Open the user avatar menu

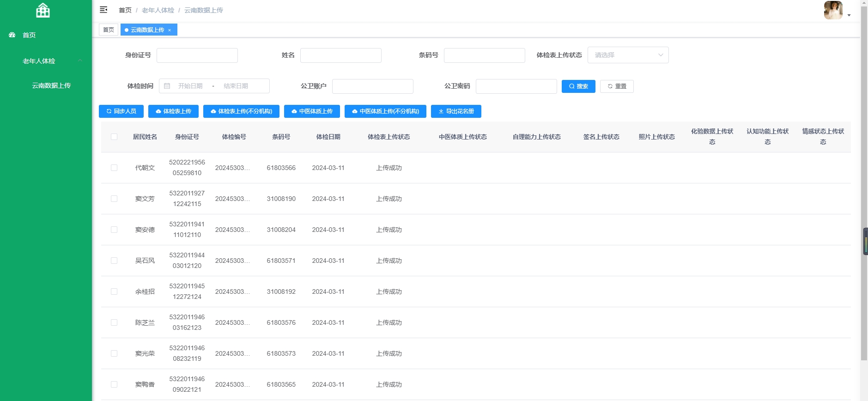(x=833, y=10)
